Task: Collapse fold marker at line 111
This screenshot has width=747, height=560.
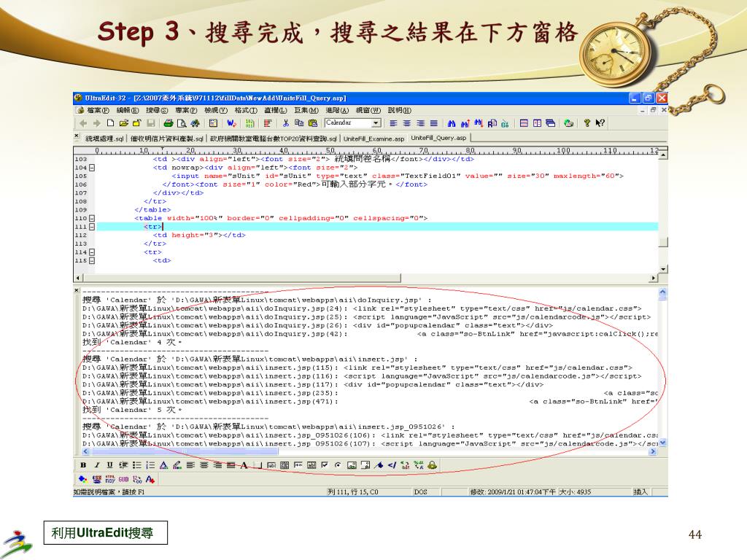Action: pos(92,227)
